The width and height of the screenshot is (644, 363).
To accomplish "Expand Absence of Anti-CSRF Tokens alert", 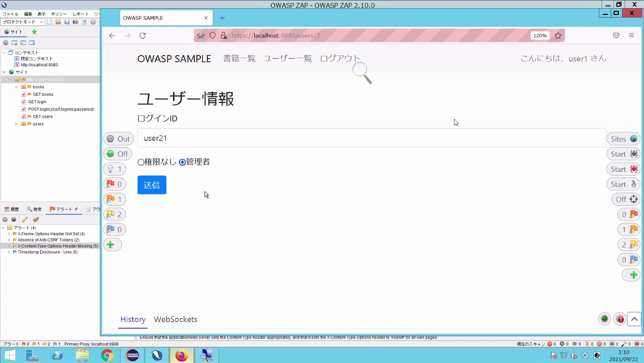I will 9,240.
